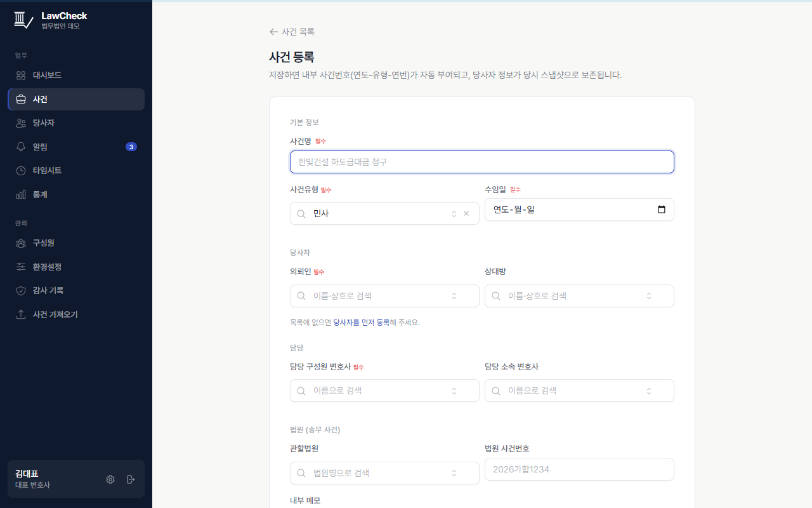The height and width of the screenshot is (508, 812).
Task: Click the 기본 정보 section label
Action: point(304,122)
